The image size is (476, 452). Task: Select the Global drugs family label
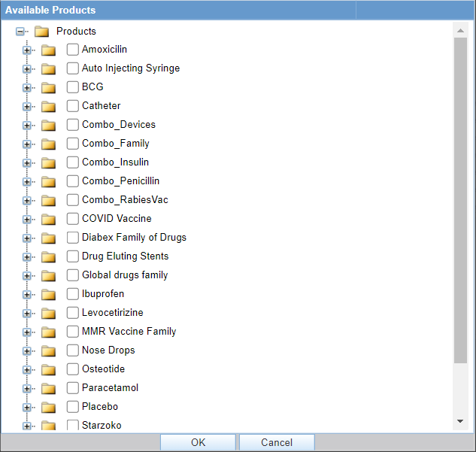pos(125,275)
